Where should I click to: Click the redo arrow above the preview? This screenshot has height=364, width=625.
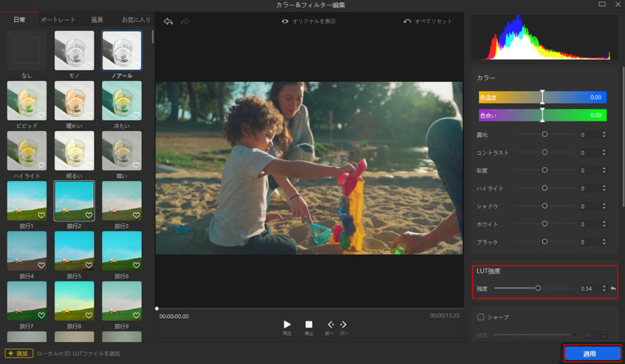tap(185, 22)
